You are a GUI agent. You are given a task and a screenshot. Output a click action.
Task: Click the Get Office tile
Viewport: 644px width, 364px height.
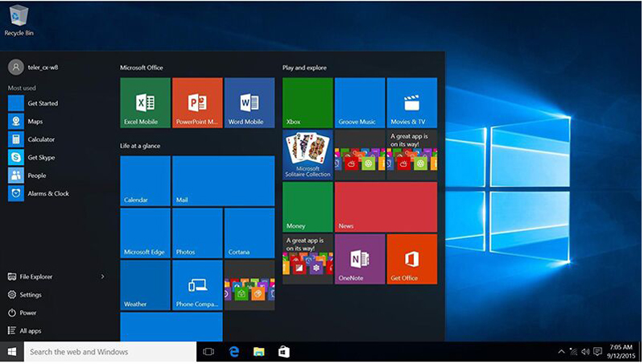(412, 259)
